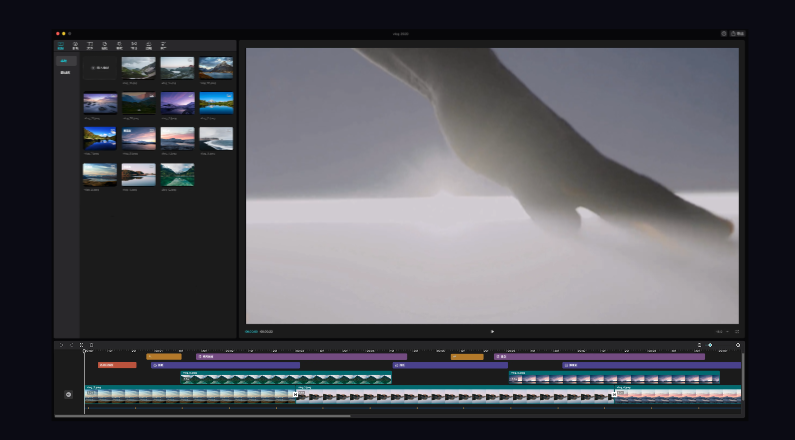
Task: Open the Effects panel icon
Action: click(x=119, y=45)
